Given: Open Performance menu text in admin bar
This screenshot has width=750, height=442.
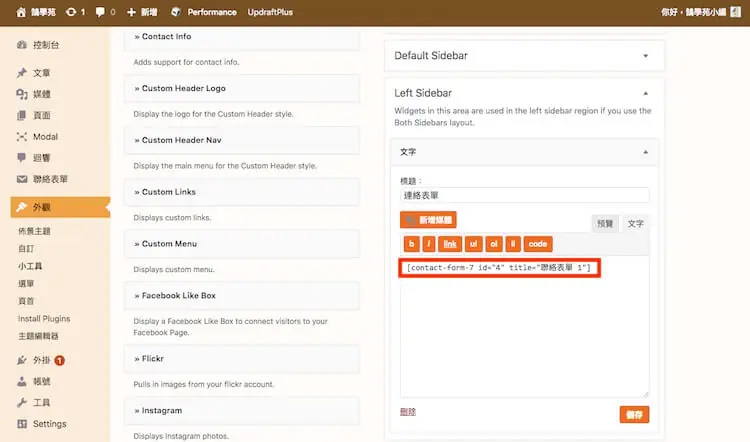Looking at the screenshot, I should [212, 12].
